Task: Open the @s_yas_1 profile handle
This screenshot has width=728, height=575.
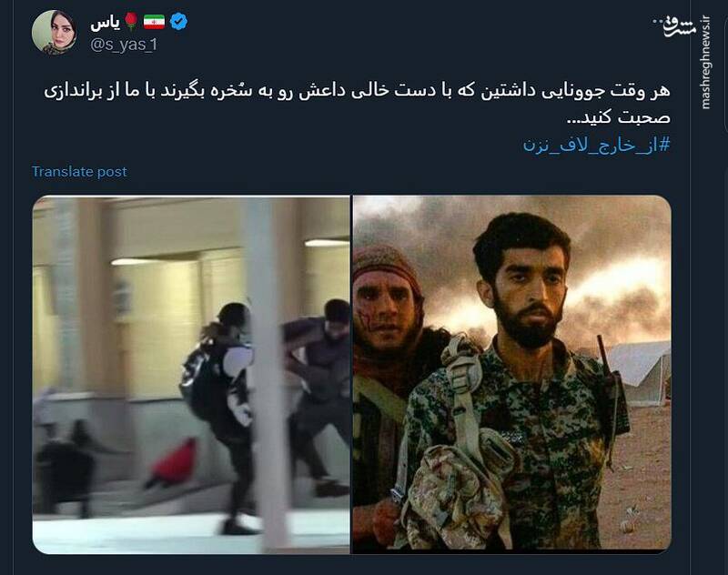Action: (x=124, y=45)
